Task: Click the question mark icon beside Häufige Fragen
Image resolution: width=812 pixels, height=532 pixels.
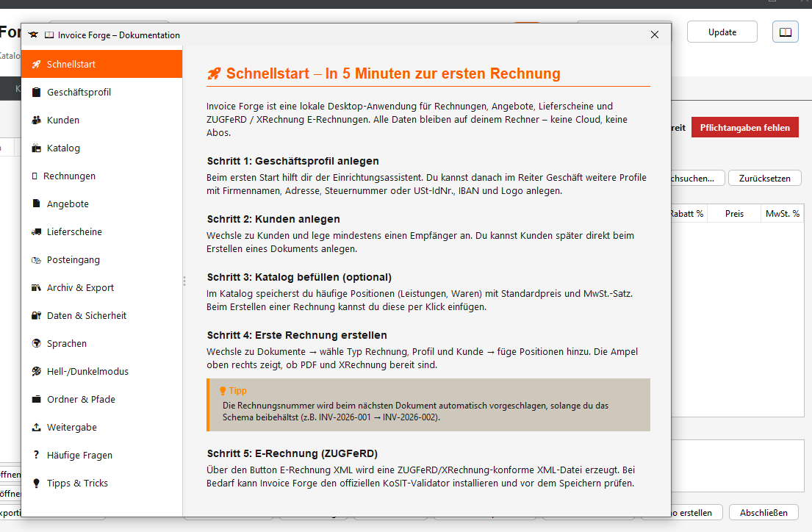Action: (36, 455)
